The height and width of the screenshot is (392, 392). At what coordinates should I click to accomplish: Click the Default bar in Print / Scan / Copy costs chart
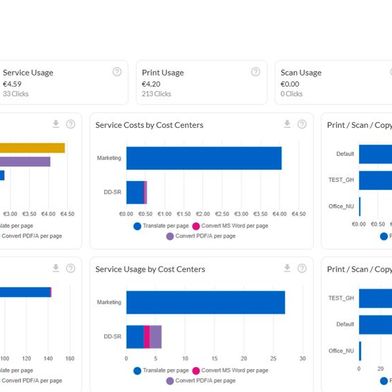click(x=375, y=154)
